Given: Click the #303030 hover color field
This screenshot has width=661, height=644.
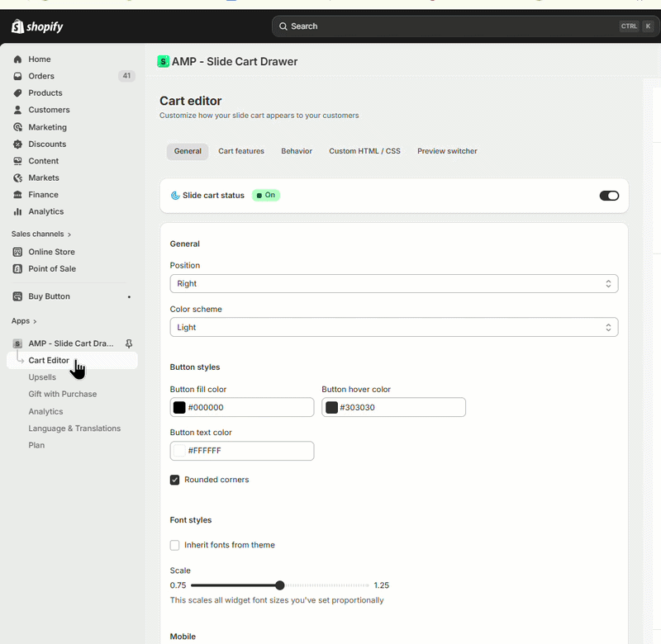Looking at the screenshot, I should pos(394,407).
